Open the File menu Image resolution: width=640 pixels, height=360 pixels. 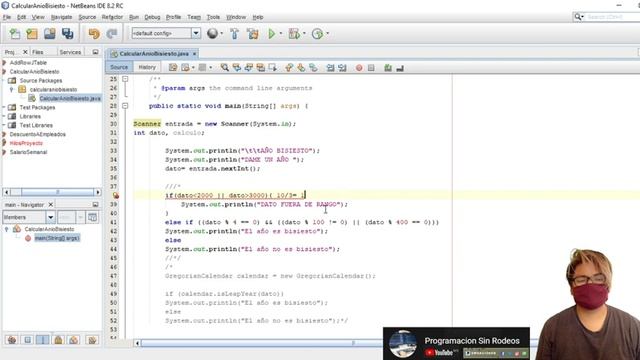click(x=7, y=17)
